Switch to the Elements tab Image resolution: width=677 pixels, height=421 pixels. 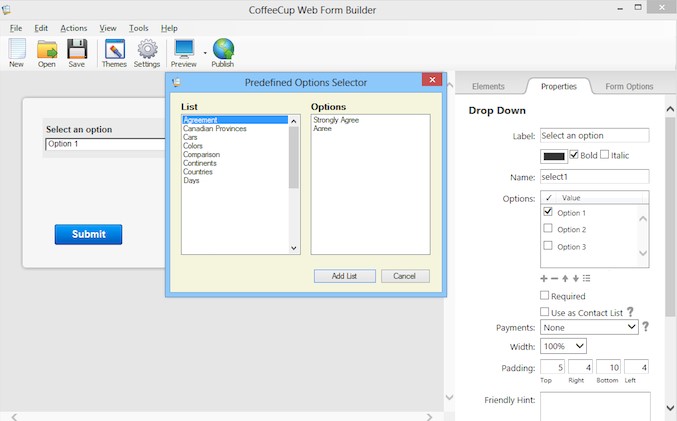pyautogui.click(x=488, y=86)
